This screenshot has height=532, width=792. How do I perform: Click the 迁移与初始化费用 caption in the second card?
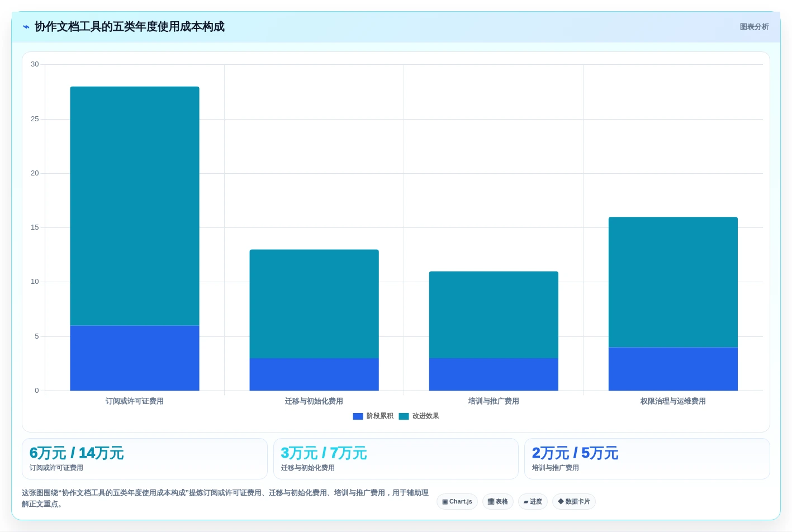pos(308,468)
